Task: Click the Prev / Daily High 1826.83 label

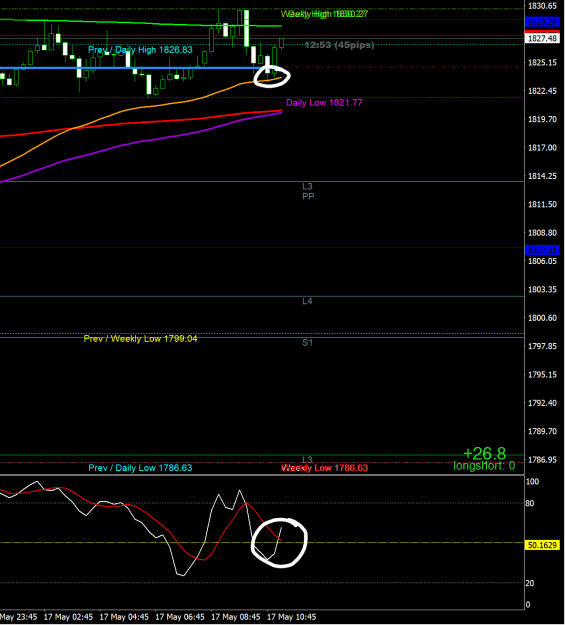Action: coord(140,50)
